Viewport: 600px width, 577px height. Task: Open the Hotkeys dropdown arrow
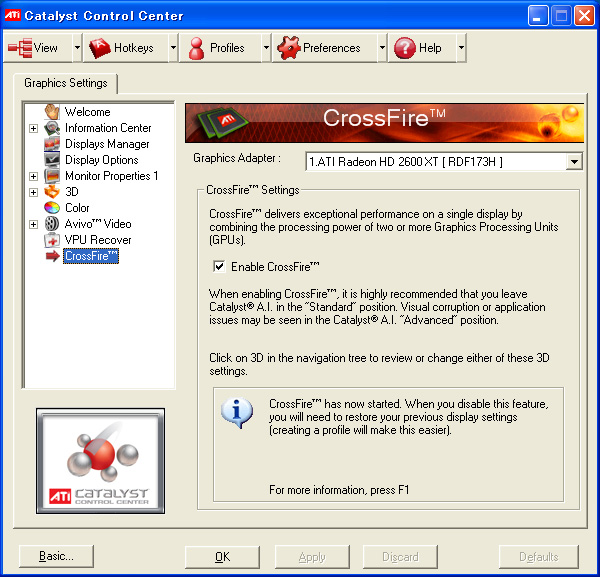[x=173, y=48]
